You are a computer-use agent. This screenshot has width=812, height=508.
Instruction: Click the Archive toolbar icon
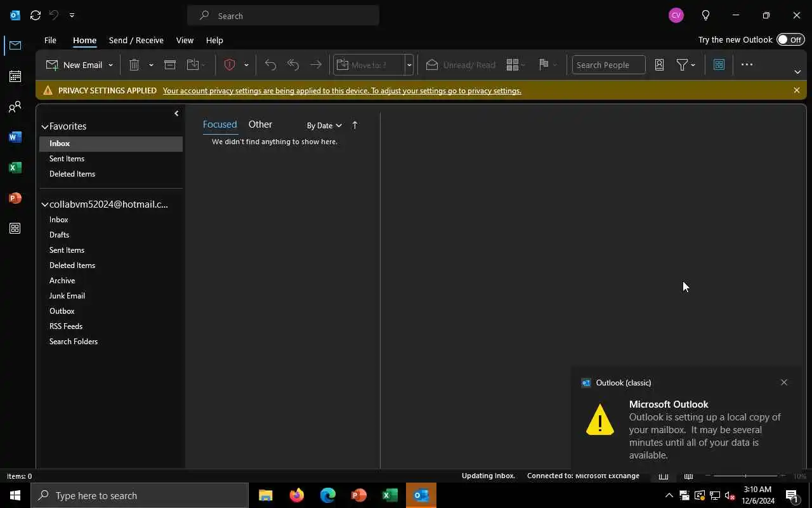[x=170, y=65]
